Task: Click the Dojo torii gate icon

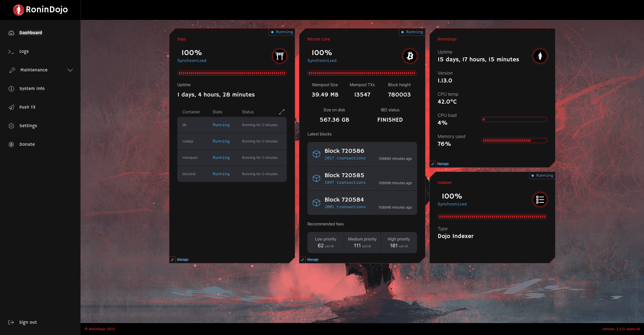Action: tap(280, 56)
